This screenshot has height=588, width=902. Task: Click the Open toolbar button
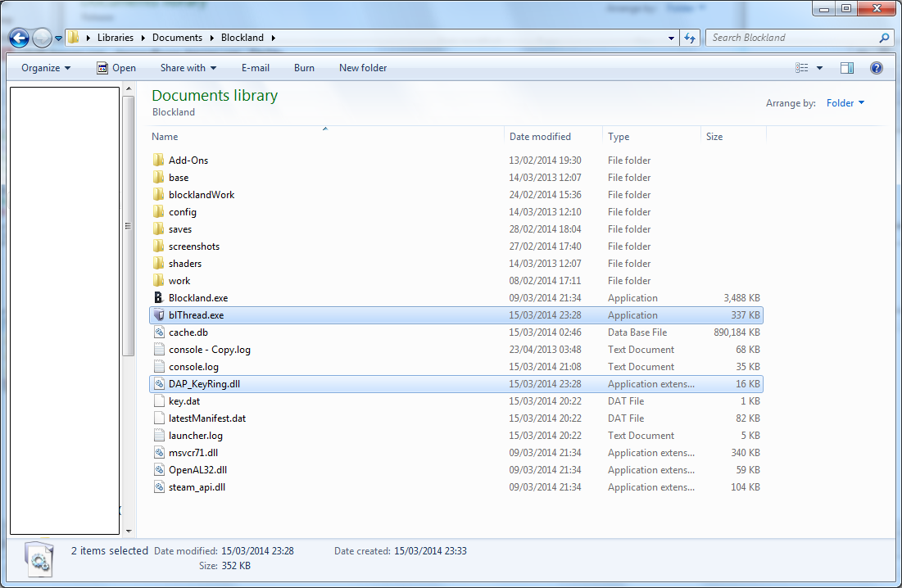coord(116,68)
